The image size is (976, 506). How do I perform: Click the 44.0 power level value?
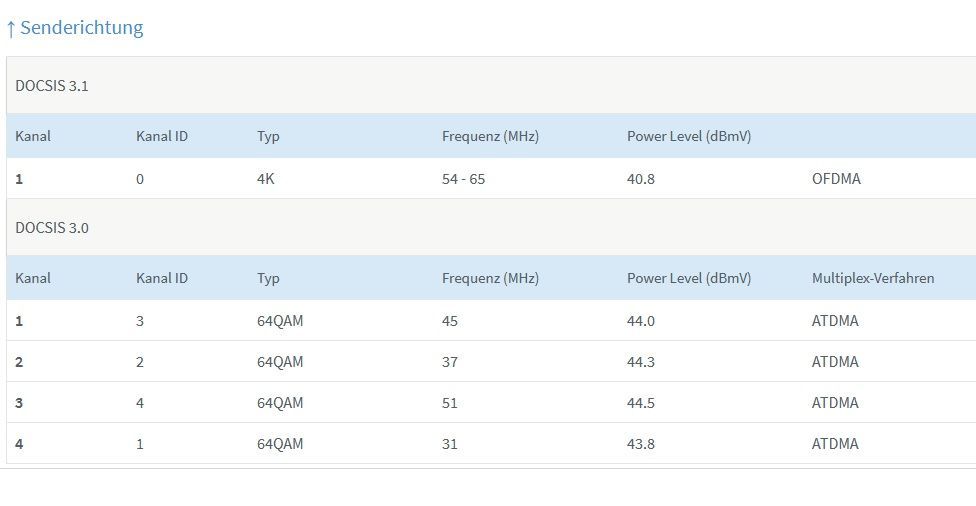(x=641, y=321)
